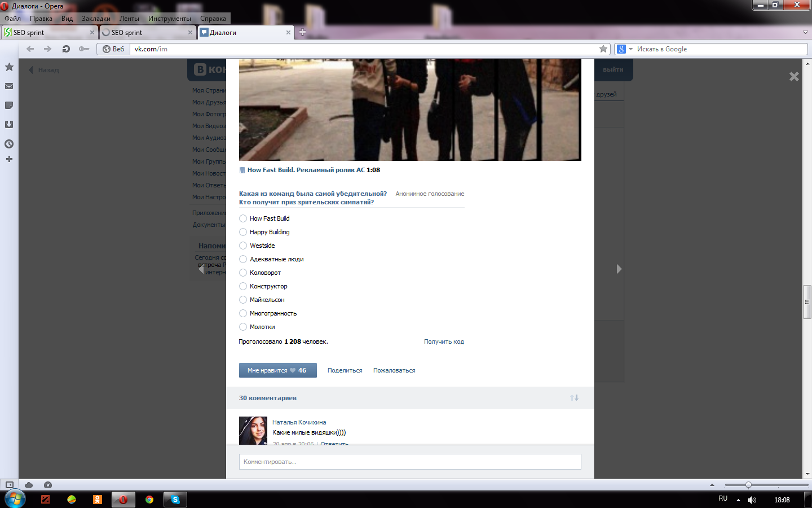Open the Инструменты menu
This screenshot has width=812, height=508.
click(170, 19)
